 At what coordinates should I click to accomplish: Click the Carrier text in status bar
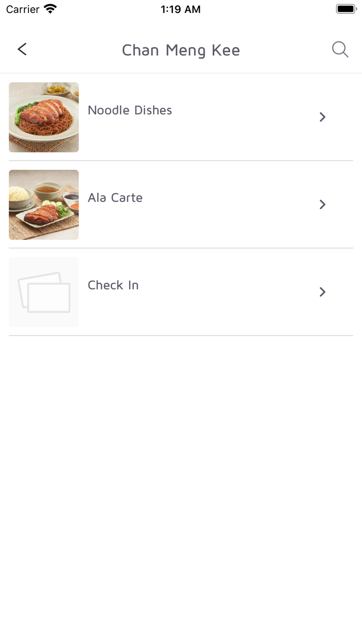23,9
